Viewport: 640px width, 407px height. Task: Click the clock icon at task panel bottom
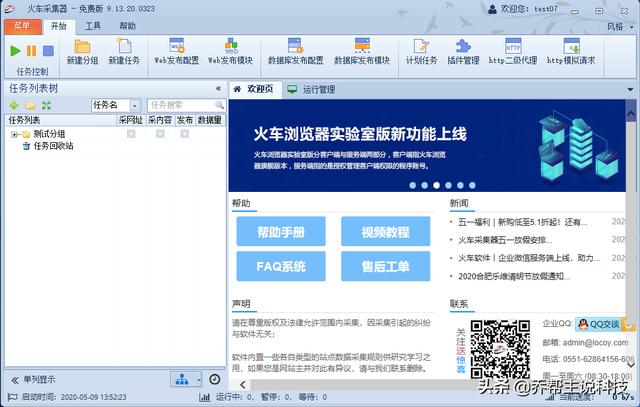coord(215,379)
